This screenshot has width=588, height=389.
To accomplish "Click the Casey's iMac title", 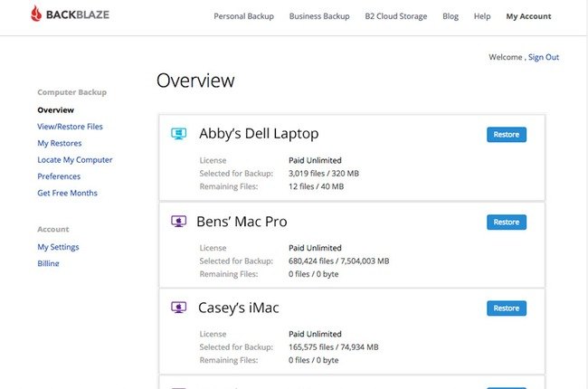I will point(239,308).
